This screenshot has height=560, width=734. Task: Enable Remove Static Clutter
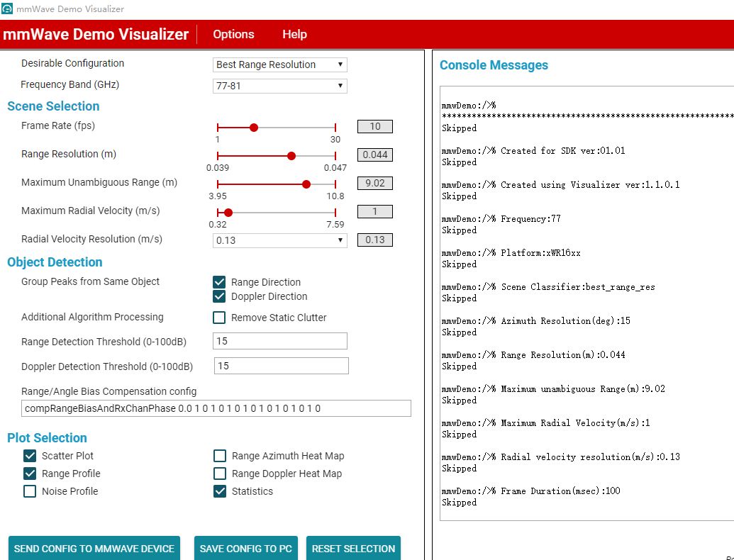click(x=219, y=317)
